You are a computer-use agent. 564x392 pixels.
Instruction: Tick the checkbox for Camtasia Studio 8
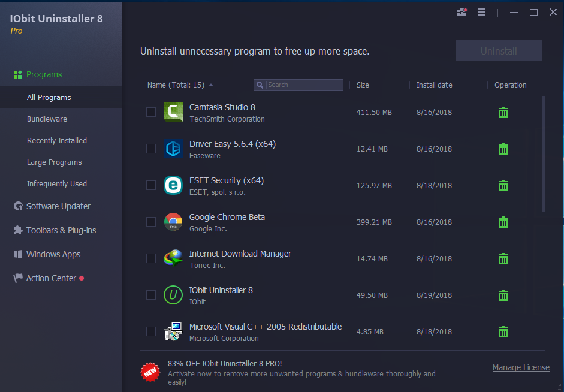pos(151,112)
